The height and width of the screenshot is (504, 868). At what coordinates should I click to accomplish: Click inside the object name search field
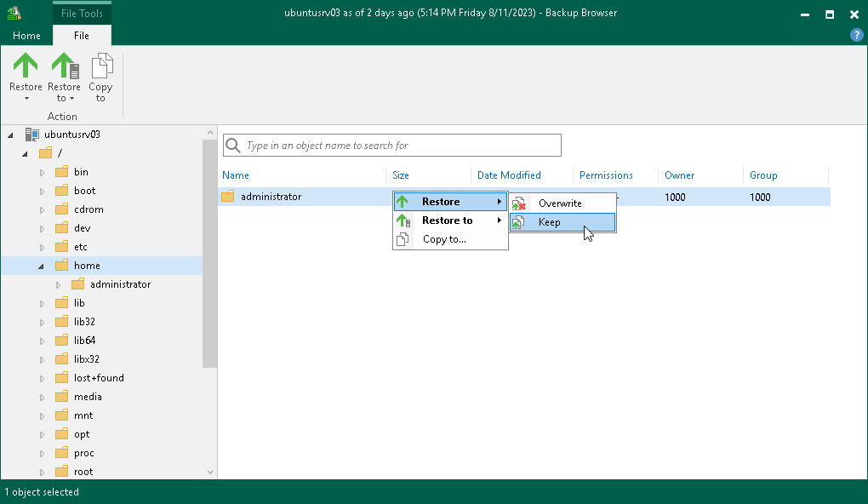tap(383, 145)
